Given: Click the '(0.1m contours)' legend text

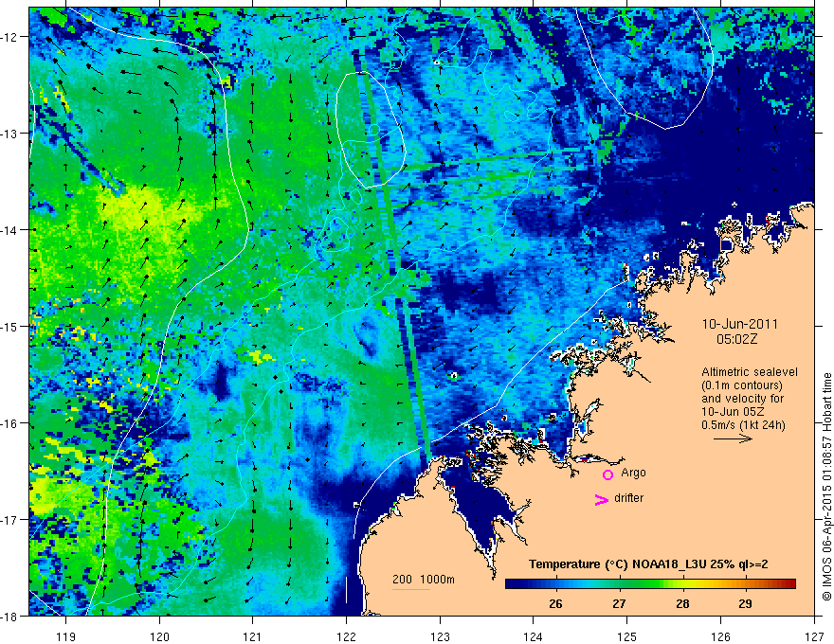Looking at the screenshot, I should (x=742, y=385).
